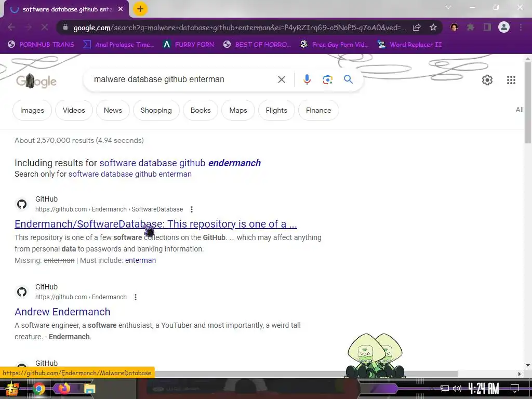Open Chrome from the taskbar
532x399 pixels.
(x=38, y=389)
